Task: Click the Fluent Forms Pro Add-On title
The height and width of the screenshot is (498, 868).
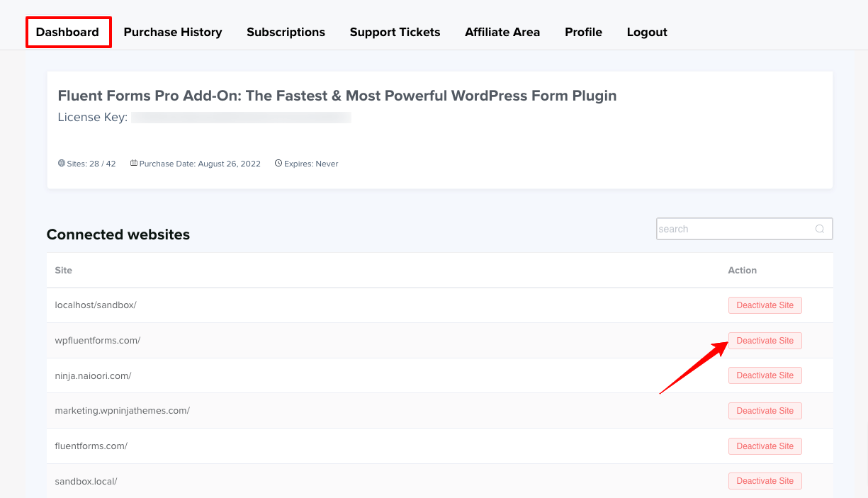Action: [x=337, y=96]
